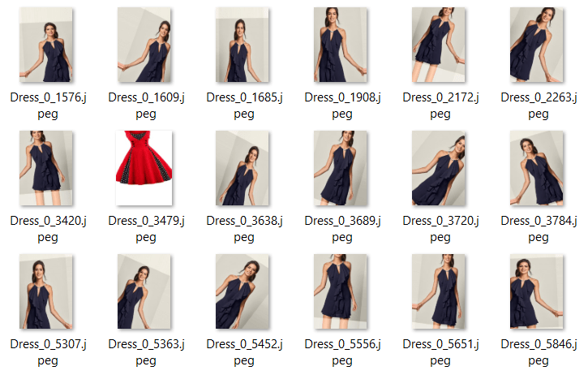Viewport: 588px width, 375px height.
Task: Pick the Dress_0_5363.jpeg image thumbnail
Action: coord(144,291)
